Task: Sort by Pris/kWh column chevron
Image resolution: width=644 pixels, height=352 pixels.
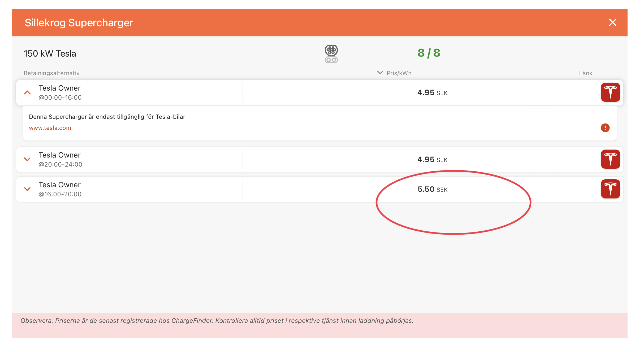Action: [380, 73]
